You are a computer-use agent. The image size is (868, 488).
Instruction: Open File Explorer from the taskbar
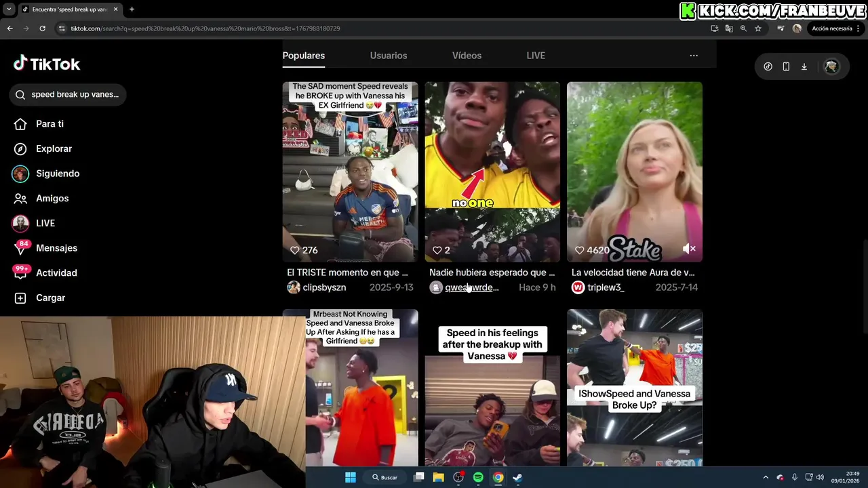(x=438, y=477)
